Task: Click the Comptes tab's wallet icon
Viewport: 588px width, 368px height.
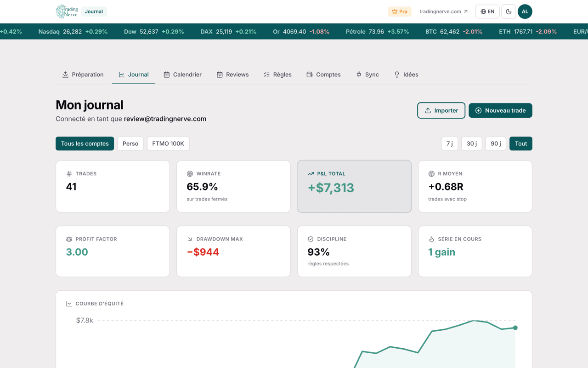Action: (310, 75)
